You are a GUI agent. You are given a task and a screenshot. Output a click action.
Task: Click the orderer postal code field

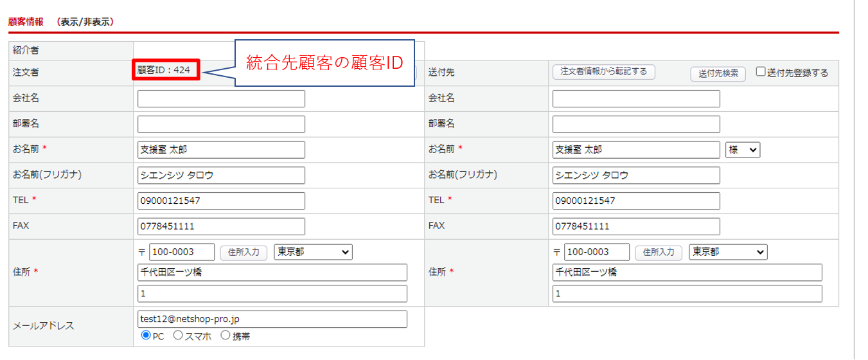[x=182, y=252]
